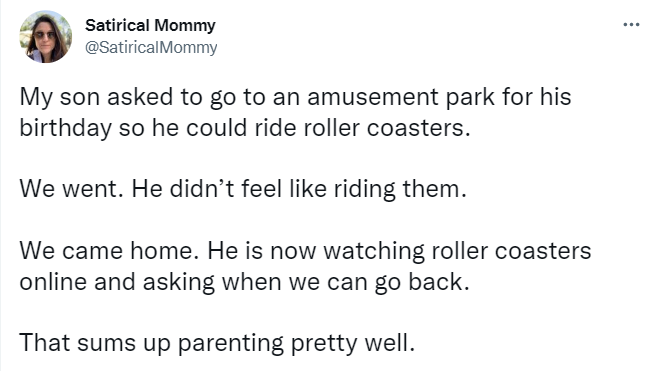Screen dimensions: 648x371
Task: Click the line starting 'We came home'
Action: pos(305,251)
